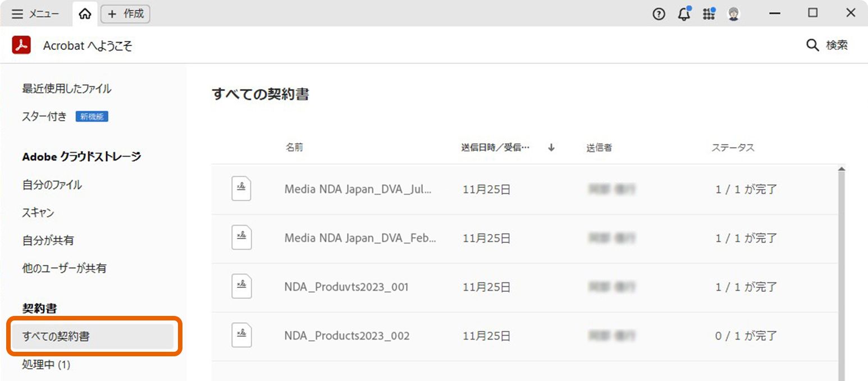Sort the list by 名前 column header
The width and height of the screenshot is (868, 381).
(294, 148)
